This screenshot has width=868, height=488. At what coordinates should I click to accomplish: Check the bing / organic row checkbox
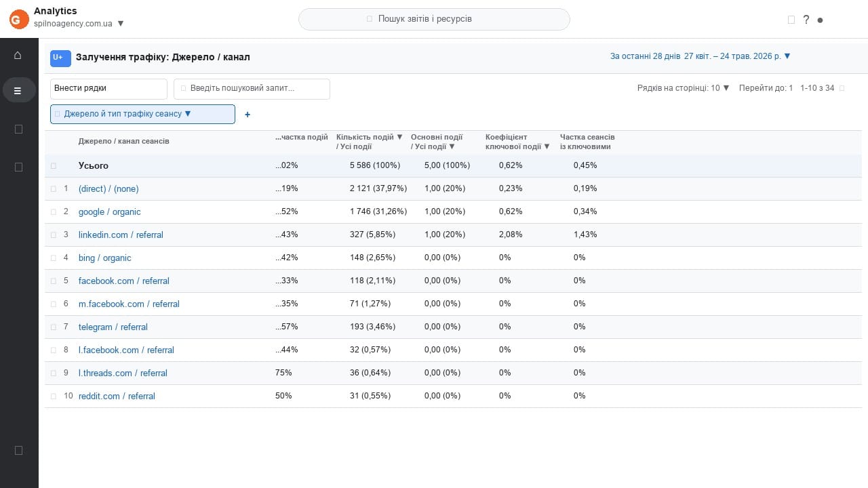tap(54, 258)
